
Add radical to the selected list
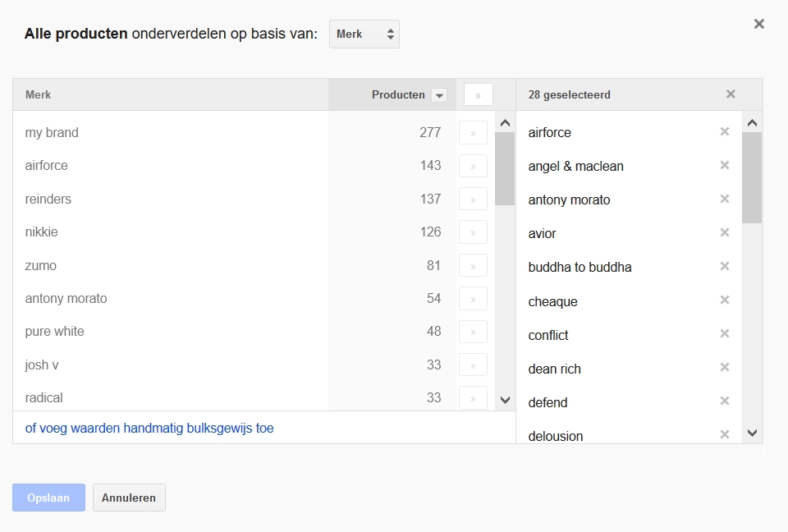click(x=473, y=398)
